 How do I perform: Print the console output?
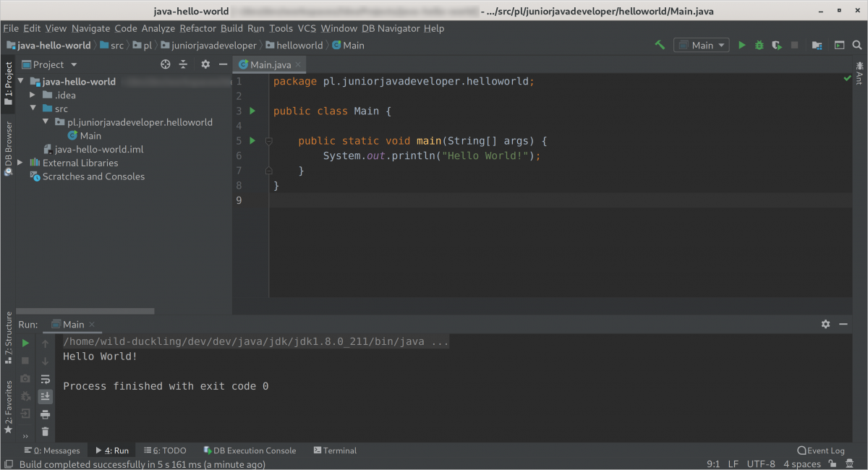(x=45, y=414)
